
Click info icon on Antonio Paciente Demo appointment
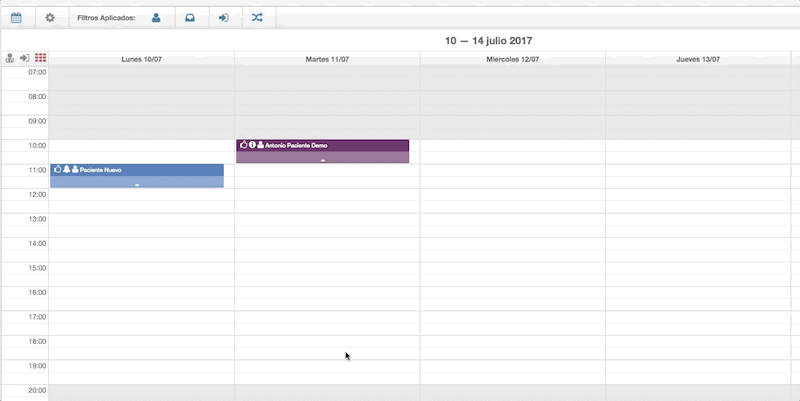click(252, 145)
